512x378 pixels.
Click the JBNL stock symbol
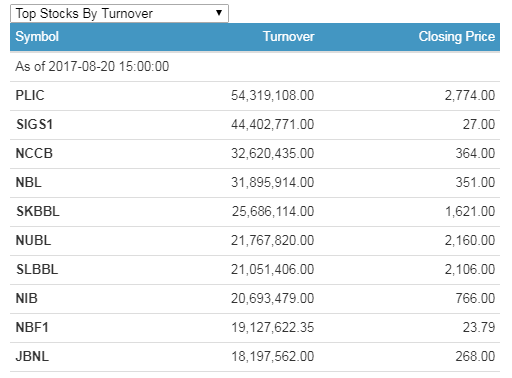point(32,356)
